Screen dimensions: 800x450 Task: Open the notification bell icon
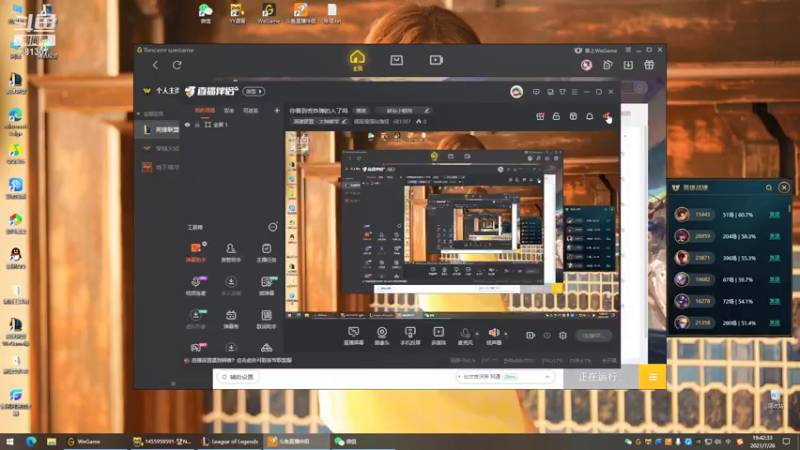click(x=589, y=117)
